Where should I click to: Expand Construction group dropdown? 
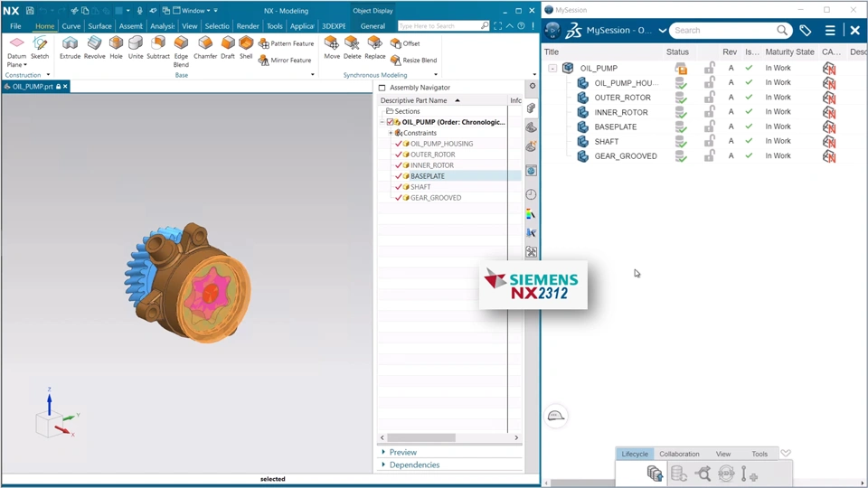(48, 75)
